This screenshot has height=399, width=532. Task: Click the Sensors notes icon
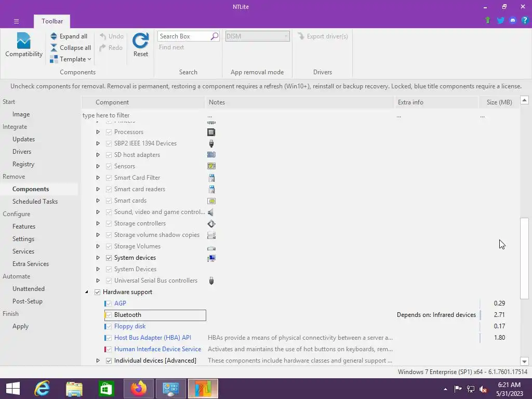pos(211,166)
